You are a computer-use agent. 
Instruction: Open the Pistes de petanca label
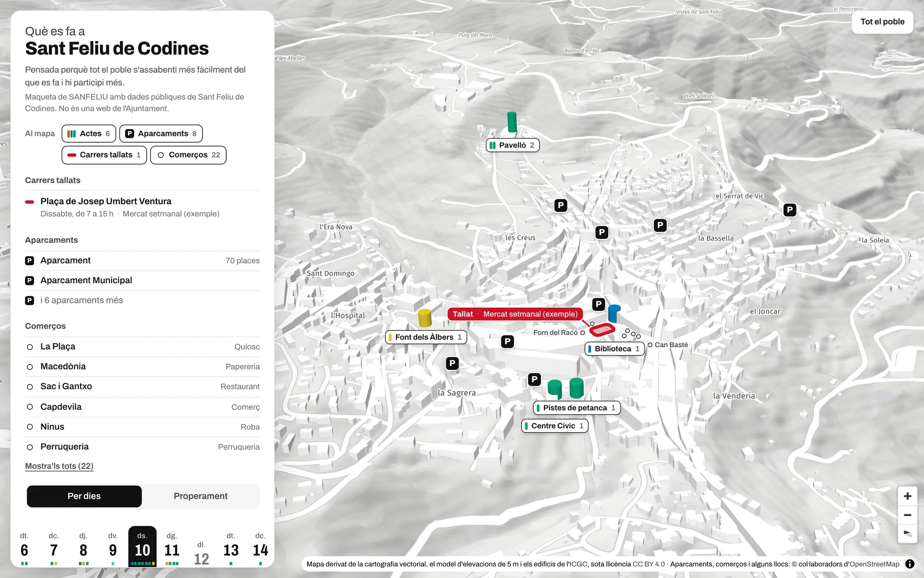coord(577,408)
